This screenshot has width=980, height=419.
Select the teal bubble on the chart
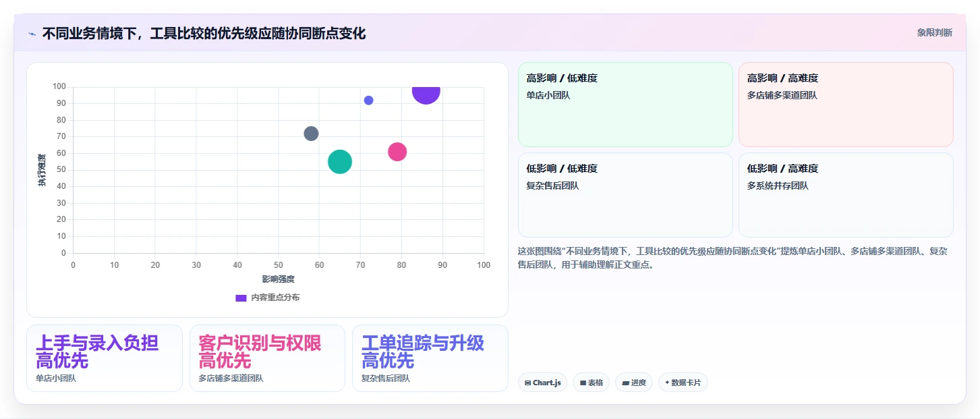(x=340, y=162)
